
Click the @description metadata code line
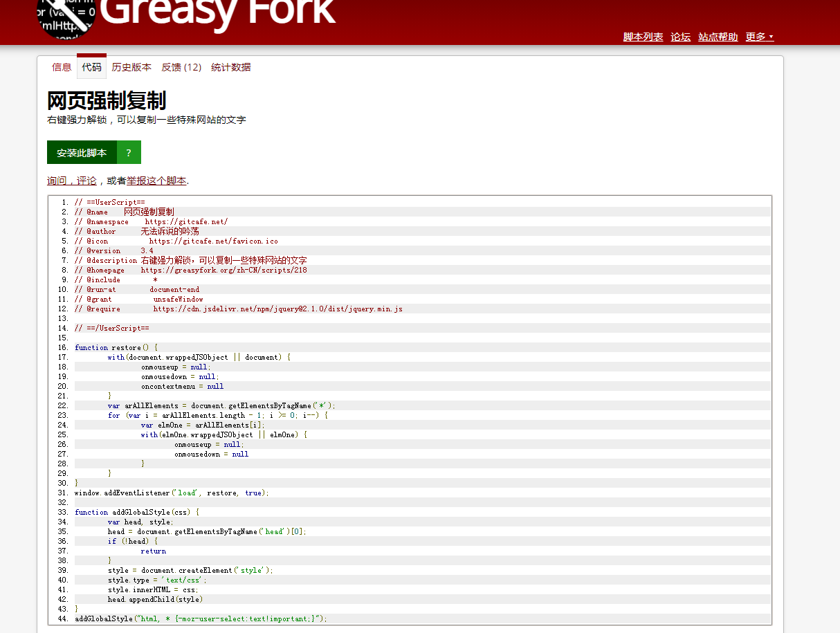click(191, 260)
